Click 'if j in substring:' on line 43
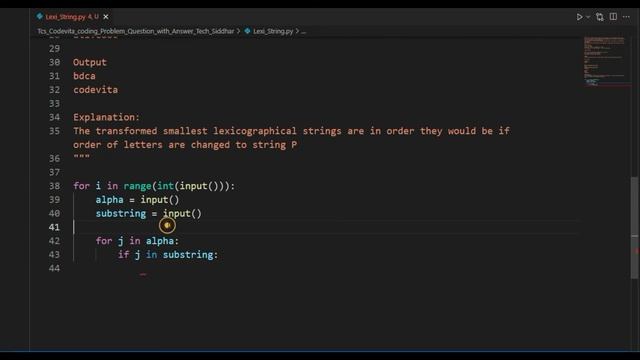The height and width of the screenshot is (360, 640). coord(168,255)
